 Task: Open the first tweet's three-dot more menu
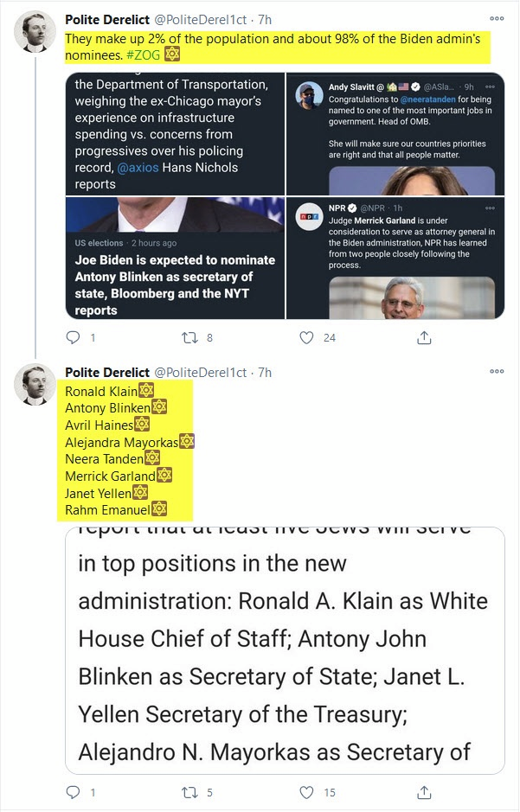[x=497, y=18]
